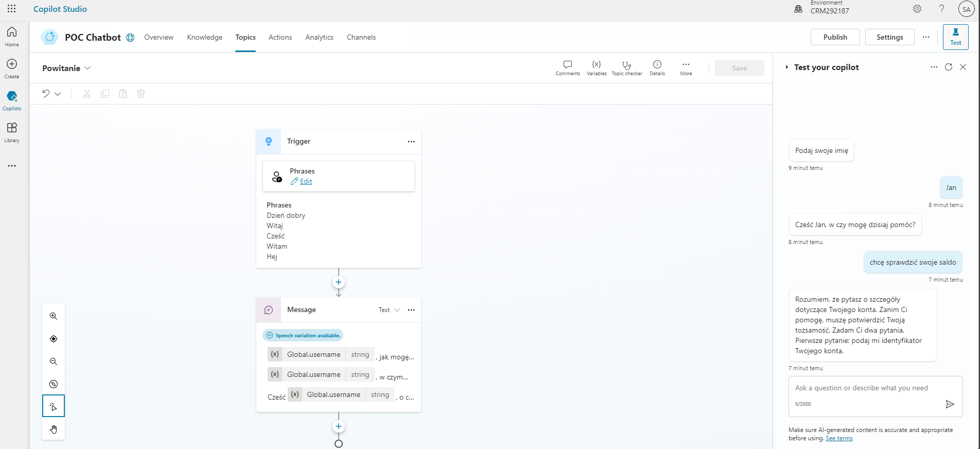Viewport: 980px width, 449px height.
Task: Click the Publish button
Action: 835,37
